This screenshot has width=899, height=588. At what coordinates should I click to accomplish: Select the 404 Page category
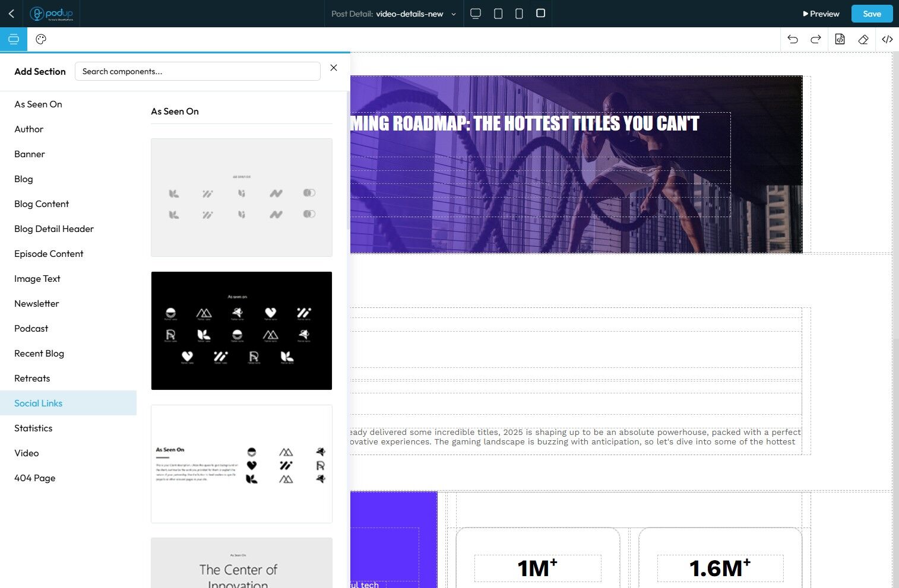coord(68,478)
